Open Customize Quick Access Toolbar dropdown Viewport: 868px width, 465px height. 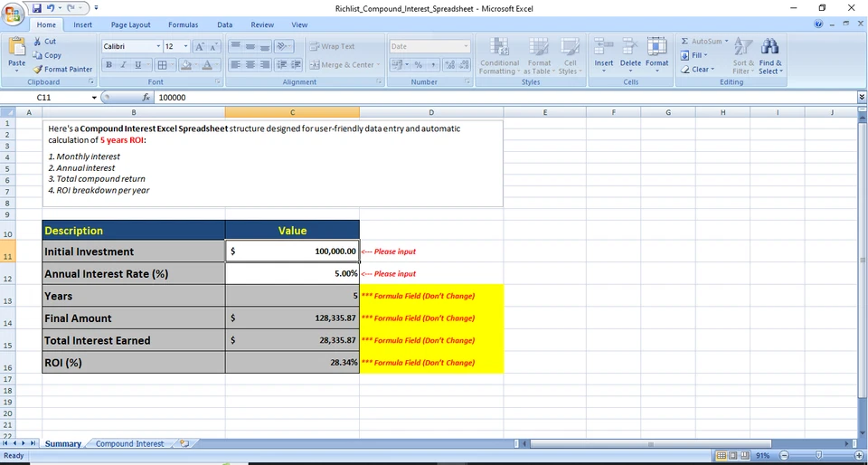coord(97,8)
